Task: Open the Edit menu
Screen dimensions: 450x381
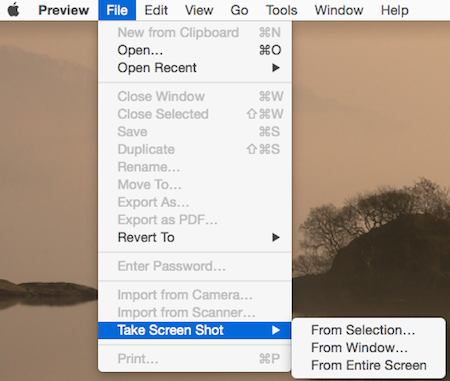Action: 156,10
